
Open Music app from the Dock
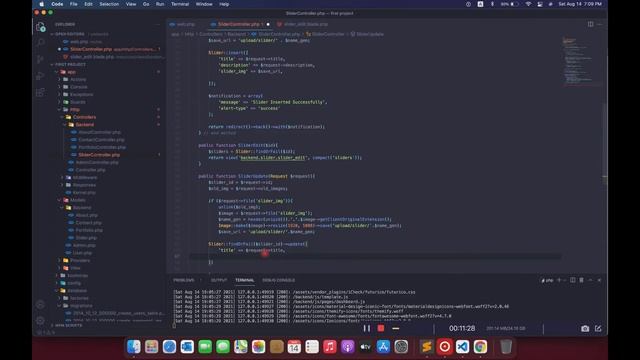(330, 347)
